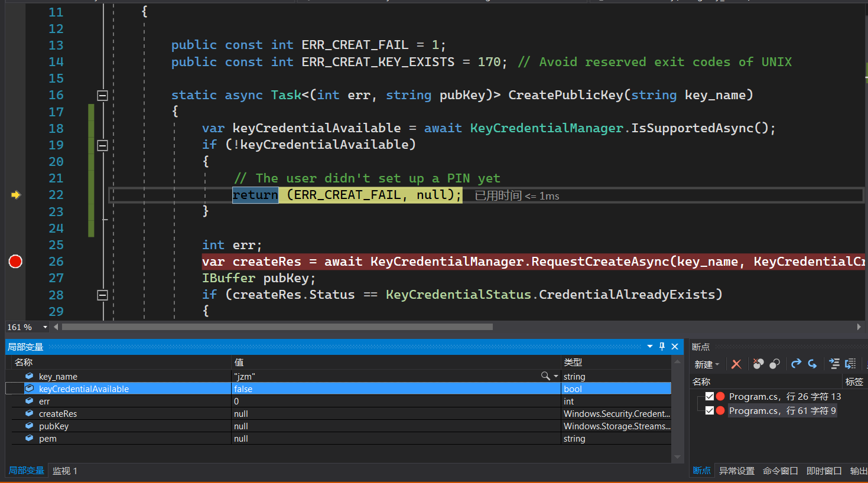This screenshot has height=483, width=868.
Task: Open the 命令窗口 tab
Action: (780, 471)
